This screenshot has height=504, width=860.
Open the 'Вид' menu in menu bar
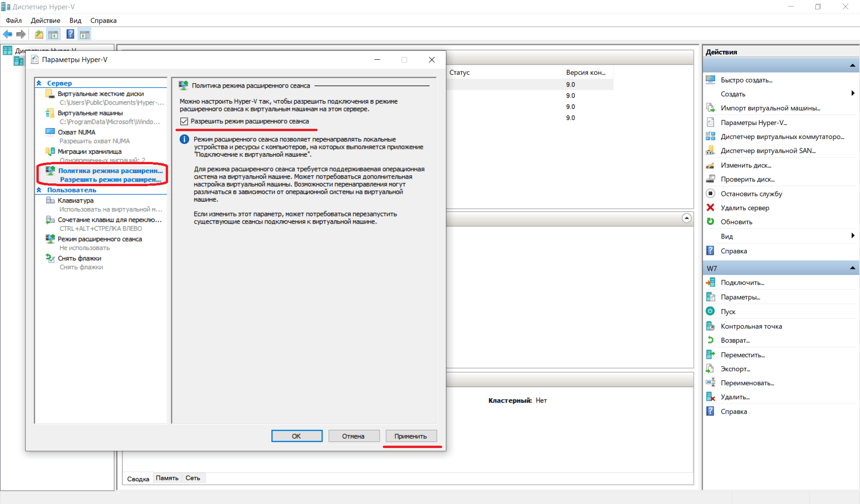pyautogui.click(x=75, y=21)
